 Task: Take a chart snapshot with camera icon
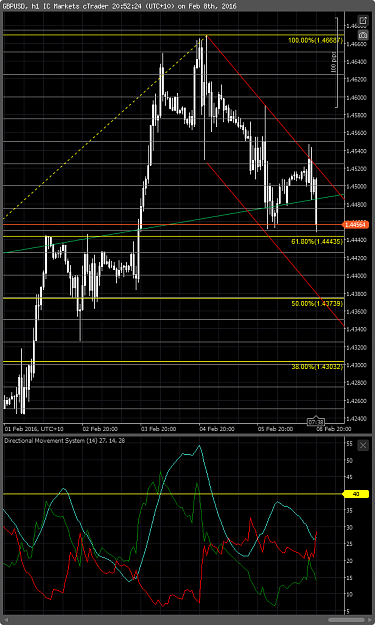tap(363, 35)
